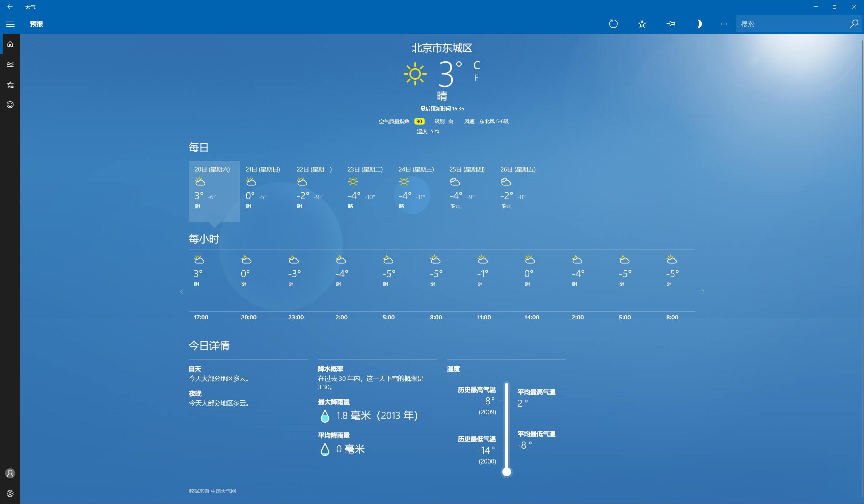Add Beijing Dongcheng to favorites star
This screenshot has width=864, height=504.
tap(642, 24)
